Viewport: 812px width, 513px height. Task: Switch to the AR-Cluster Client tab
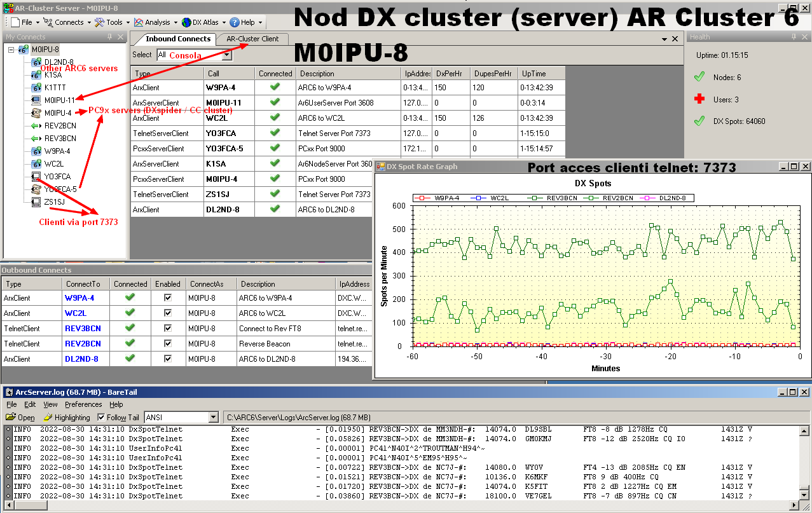[x=252, y=39]
